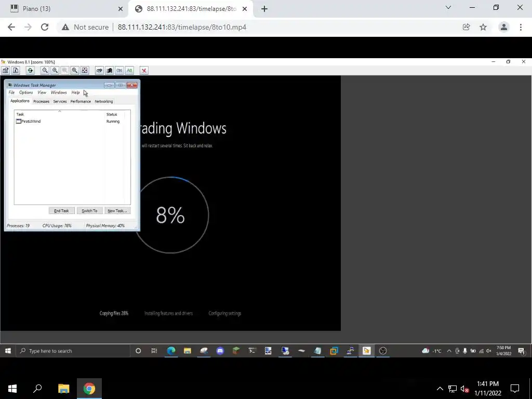Open File Explorer from the bottom Windows taskbar
The image size is (532, 399).
63,389
